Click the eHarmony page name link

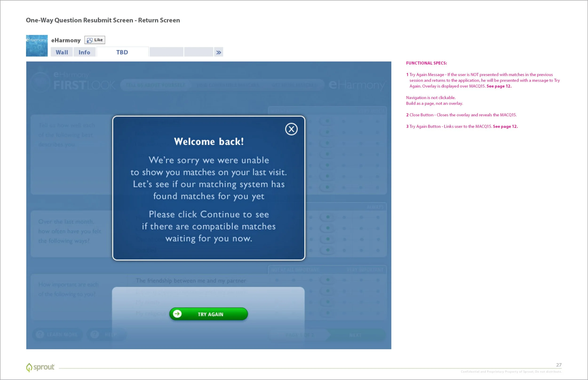(66, 40)
